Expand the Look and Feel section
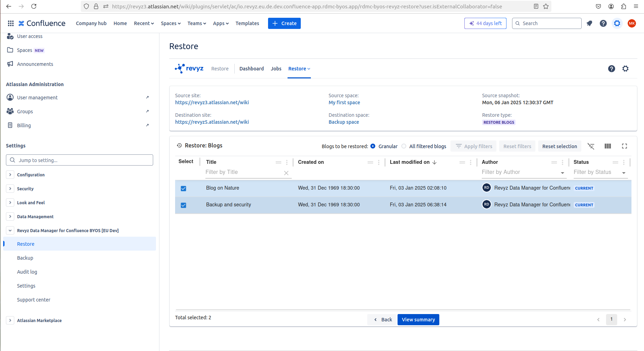 pos(10,203)
